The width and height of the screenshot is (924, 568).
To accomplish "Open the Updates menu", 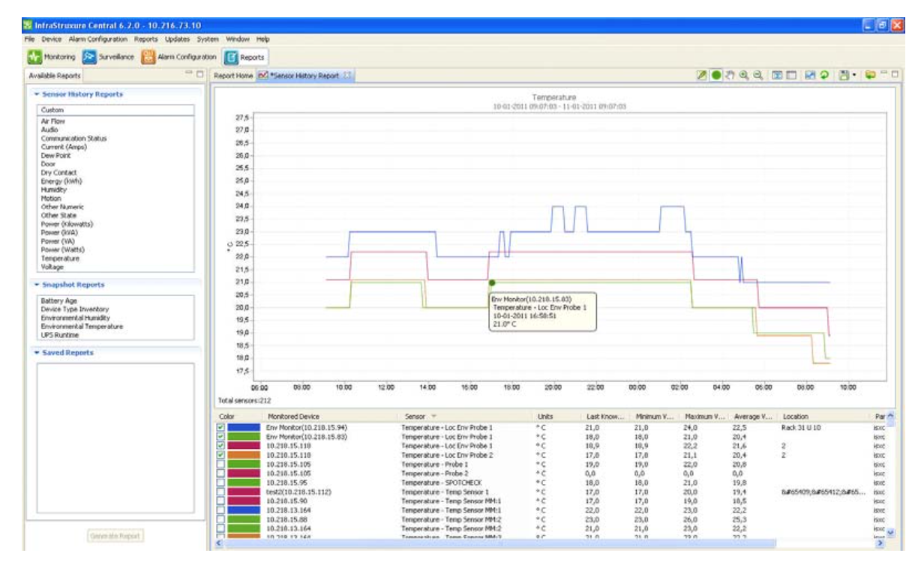I will [178, 38].
